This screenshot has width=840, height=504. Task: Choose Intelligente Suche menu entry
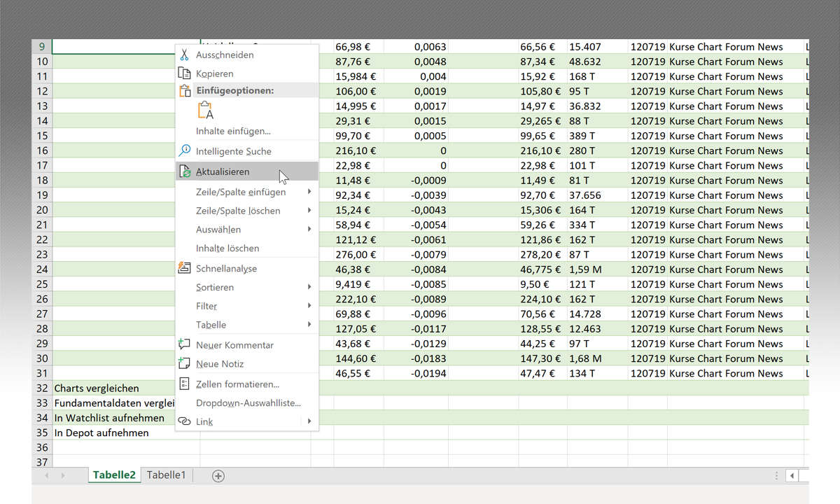coord(247,151)
